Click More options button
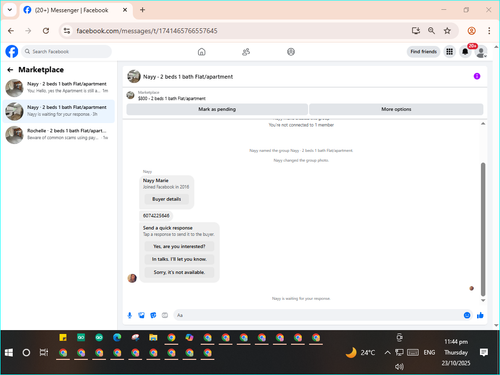Image resolution: width=500 pixels, height=375 pixels. [x=396, y=109]
